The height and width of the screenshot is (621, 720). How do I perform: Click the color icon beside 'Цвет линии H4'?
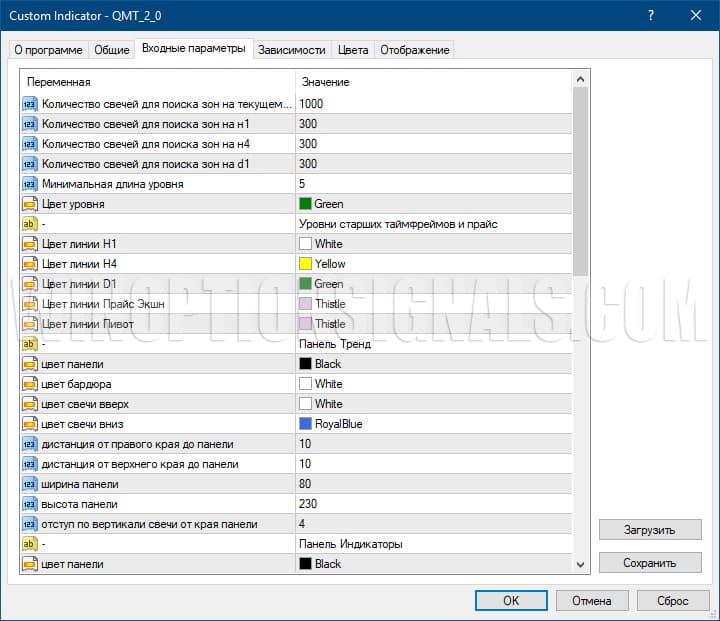click(29, 264)
